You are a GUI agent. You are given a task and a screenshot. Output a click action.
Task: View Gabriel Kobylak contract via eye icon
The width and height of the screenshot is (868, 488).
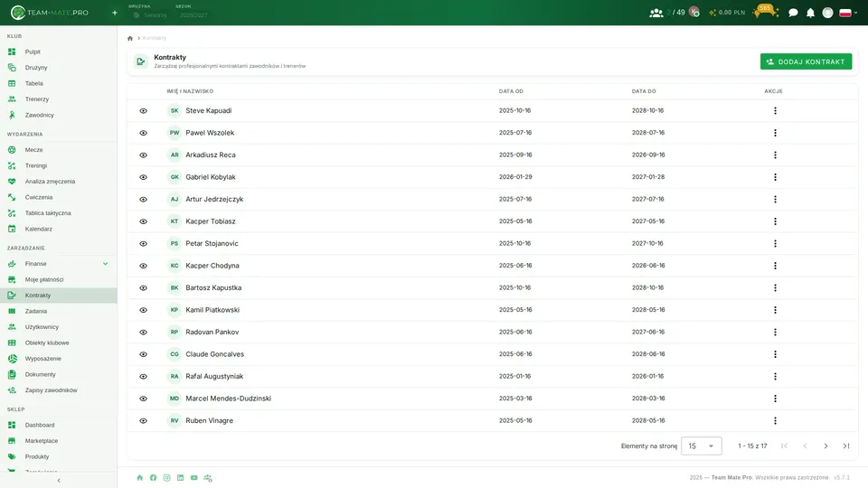coord(144,177)
